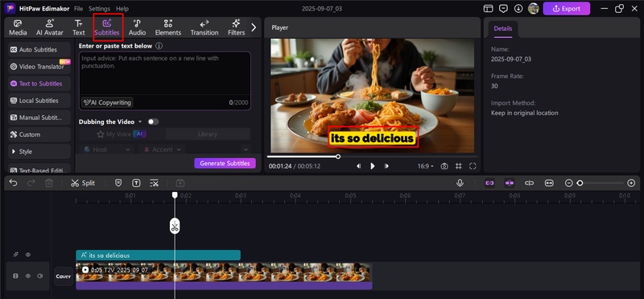The image size is (644, 299).
Task: Zoom out the timeline with the minus icon
Action: coord(568,183)
